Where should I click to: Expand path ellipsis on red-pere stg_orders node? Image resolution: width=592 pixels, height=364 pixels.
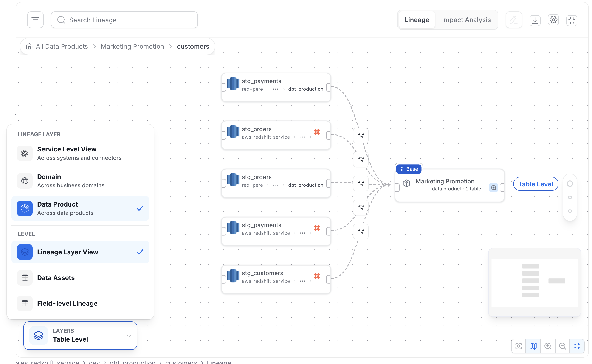pos(276,185)
